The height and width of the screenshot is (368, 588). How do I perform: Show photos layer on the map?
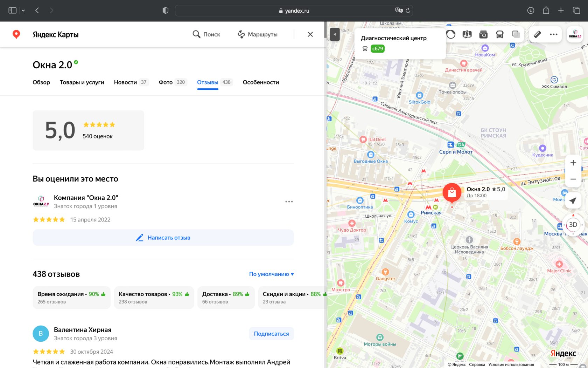coord(483,34)
